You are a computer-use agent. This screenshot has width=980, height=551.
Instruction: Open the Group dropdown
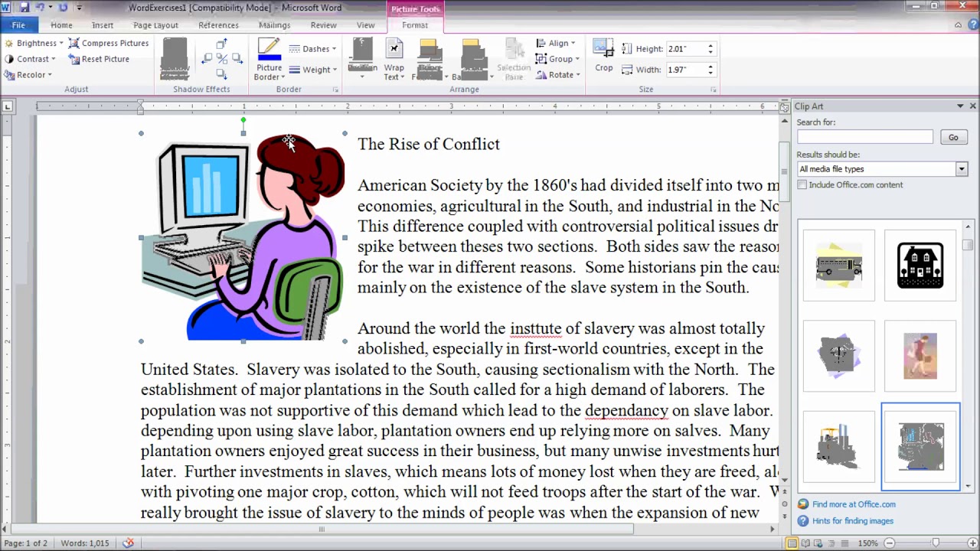click(x=557, y=59)
